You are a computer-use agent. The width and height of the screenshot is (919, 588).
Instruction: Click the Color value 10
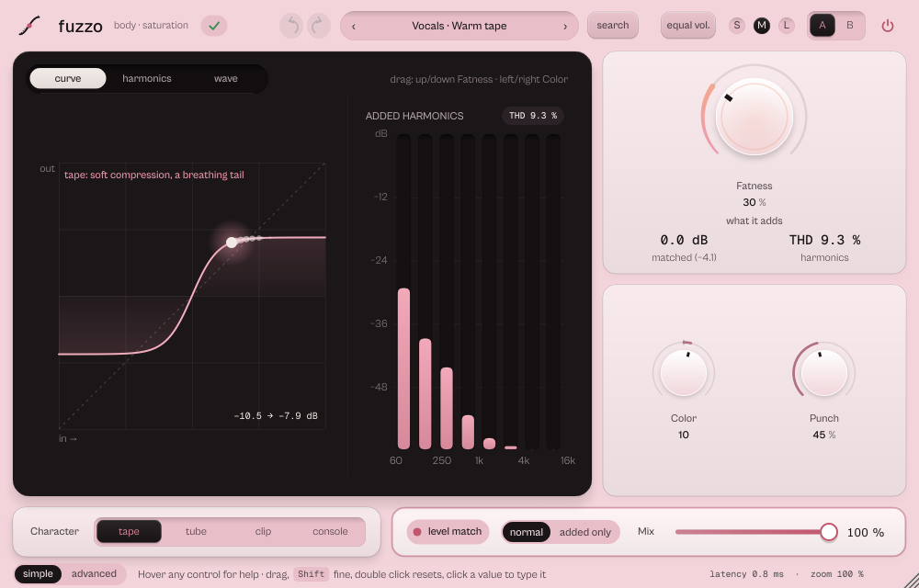pos(684,435)
